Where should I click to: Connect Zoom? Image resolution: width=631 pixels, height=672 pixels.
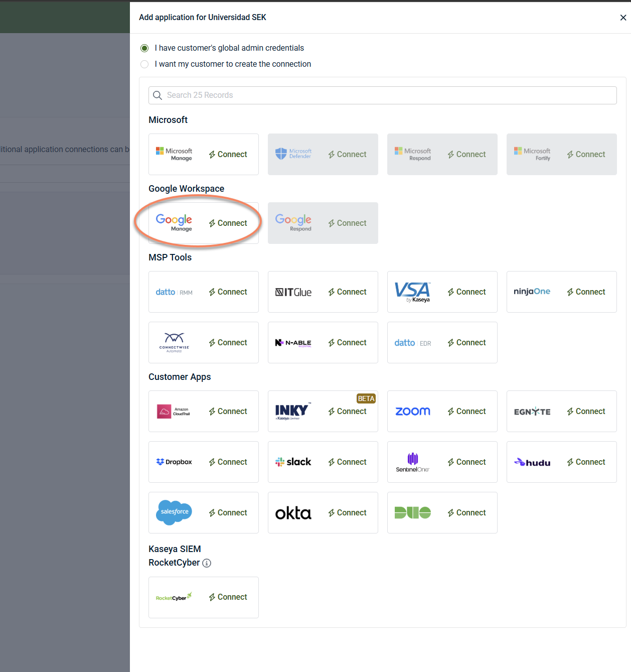pos(467,411)
